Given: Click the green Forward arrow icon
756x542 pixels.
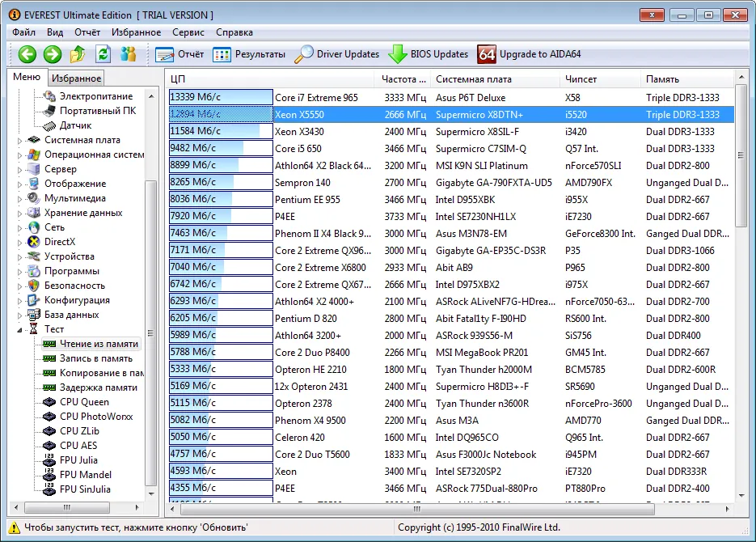Looking at the screenshot, I should coord(53,54).
